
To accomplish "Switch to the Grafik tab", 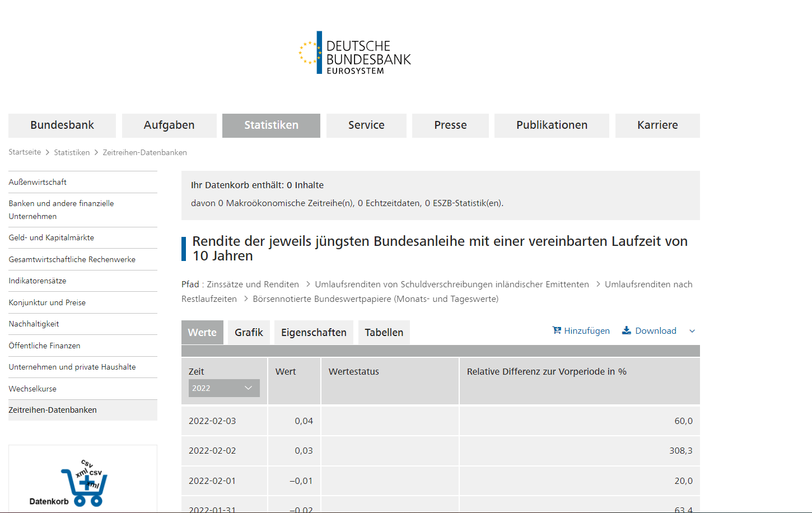I will coord(249,333).
